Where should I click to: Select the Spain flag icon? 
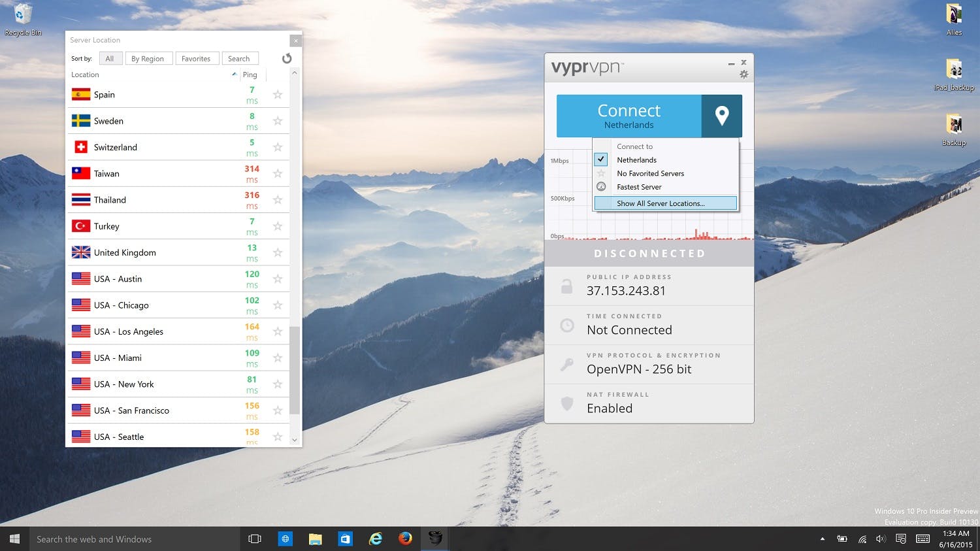pos(81,95)
